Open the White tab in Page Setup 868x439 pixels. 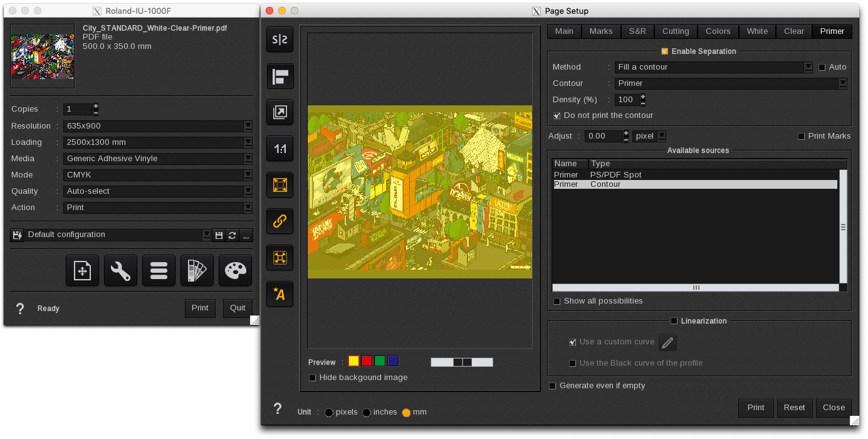click(x=756, y=31)
